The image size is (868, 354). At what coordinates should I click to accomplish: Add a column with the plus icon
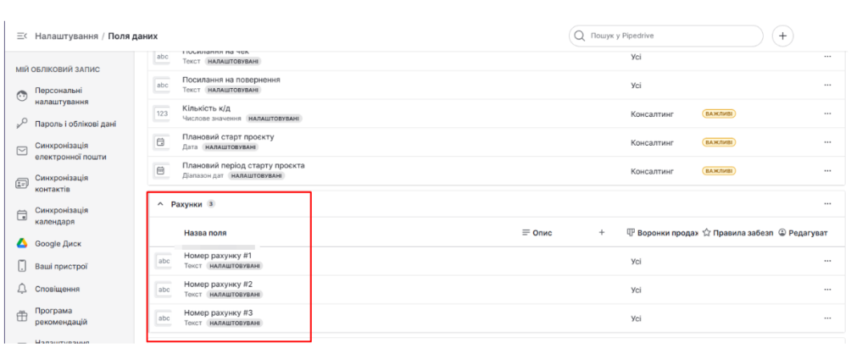(x=602, y=233)
